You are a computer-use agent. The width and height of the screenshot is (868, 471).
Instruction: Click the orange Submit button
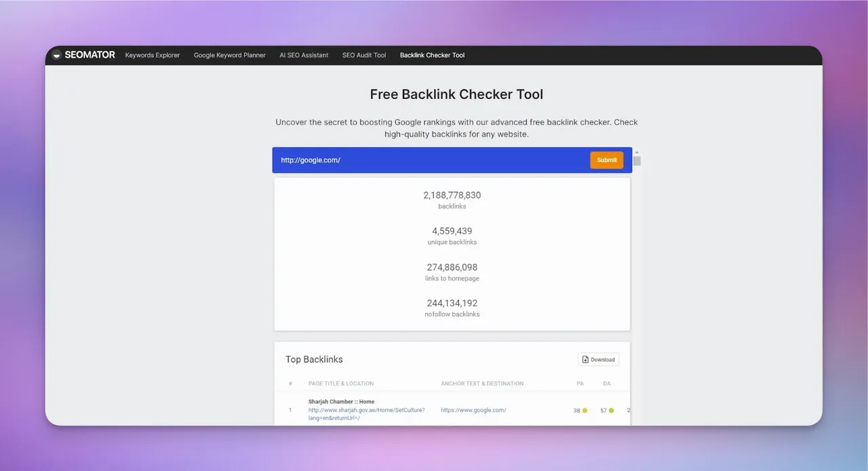click(607, 160)
